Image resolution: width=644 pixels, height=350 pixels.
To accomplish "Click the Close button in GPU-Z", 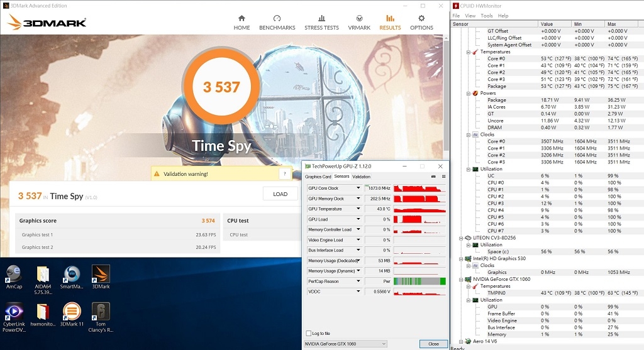I will pyautogui.click(x=433, y=344).
